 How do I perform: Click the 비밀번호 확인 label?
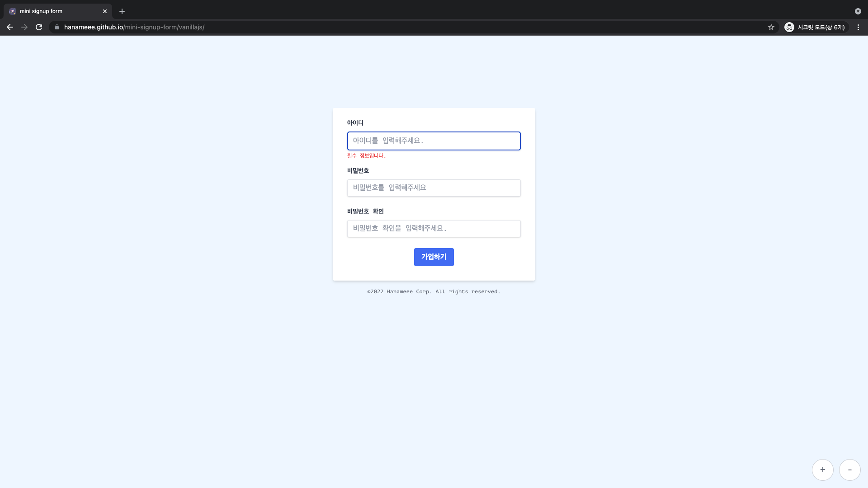365,211
